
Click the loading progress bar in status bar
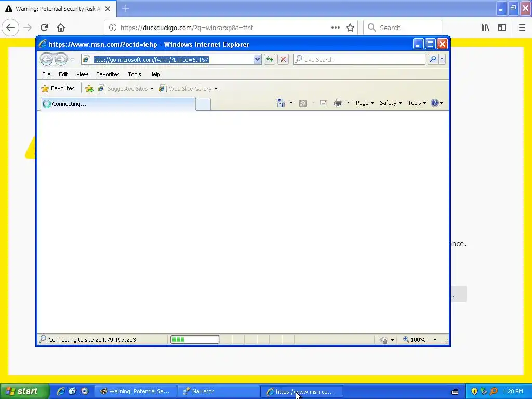tap(195, 339)
